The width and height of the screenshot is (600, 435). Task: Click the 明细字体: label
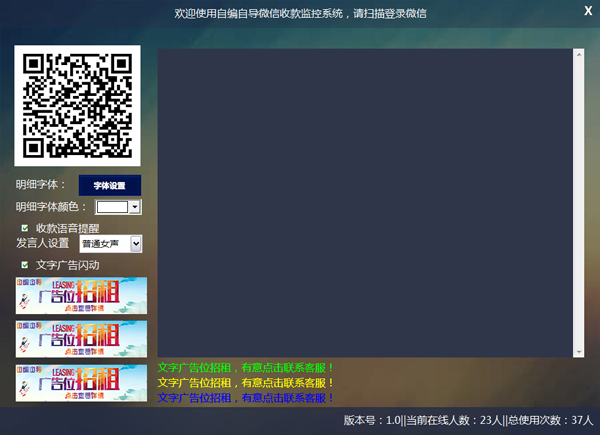click(41, 185)
